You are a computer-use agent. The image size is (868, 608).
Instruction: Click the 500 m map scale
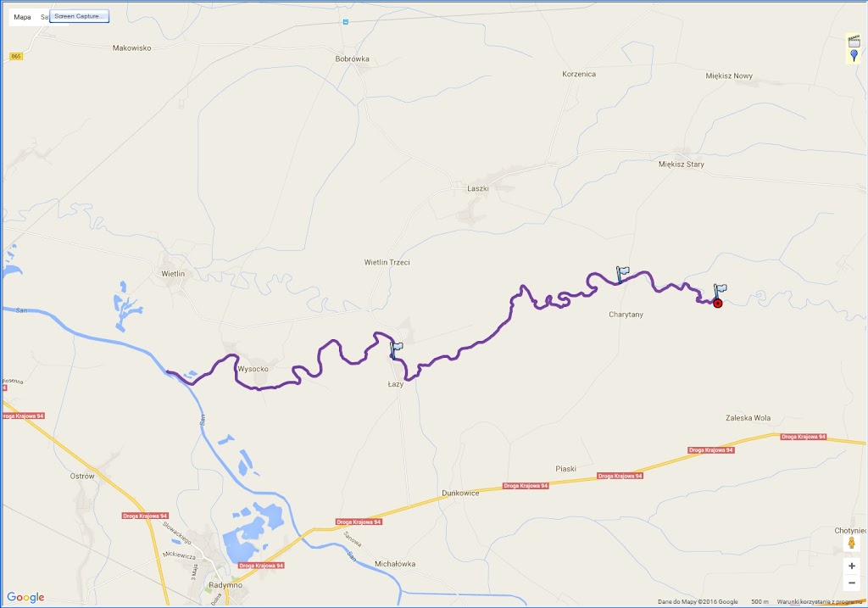coord(759,602)
